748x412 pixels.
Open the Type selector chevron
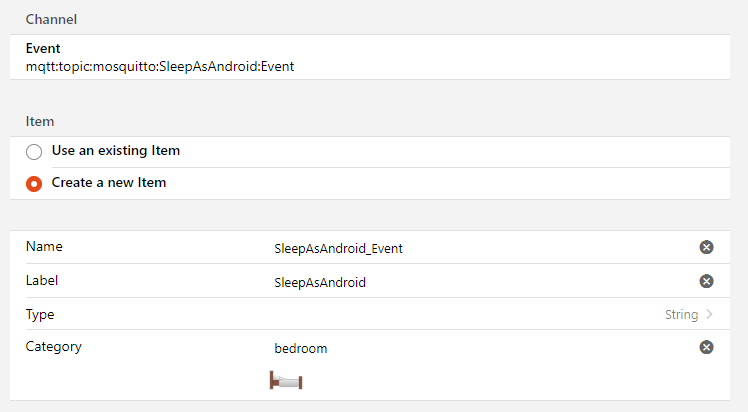click(709, 314)
